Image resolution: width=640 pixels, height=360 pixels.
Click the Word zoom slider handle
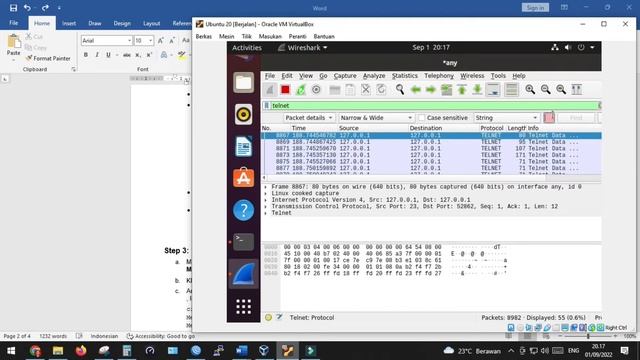[x=588, y=336]
